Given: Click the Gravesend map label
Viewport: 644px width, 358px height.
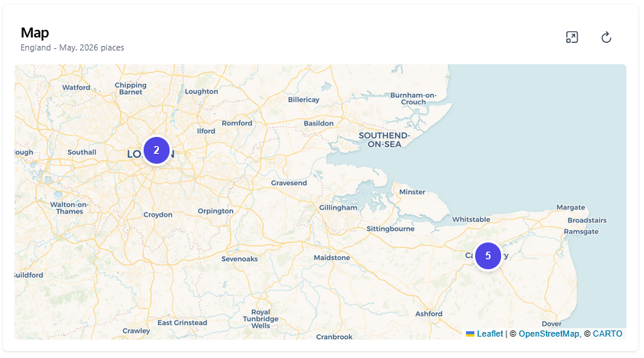Looking at the screenshot, I should pyautogui.click(x=289, y=184).
